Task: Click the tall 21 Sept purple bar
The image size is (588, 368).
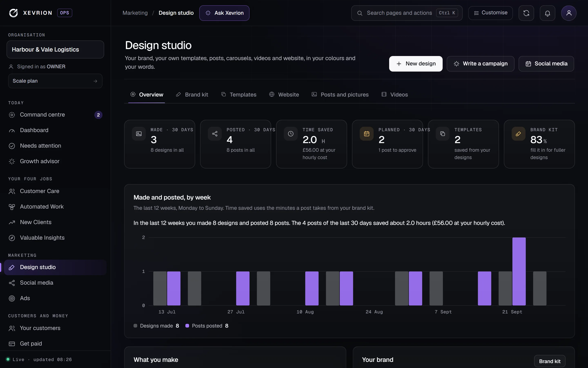Action: pyautogui.click(x=519, y=271)
